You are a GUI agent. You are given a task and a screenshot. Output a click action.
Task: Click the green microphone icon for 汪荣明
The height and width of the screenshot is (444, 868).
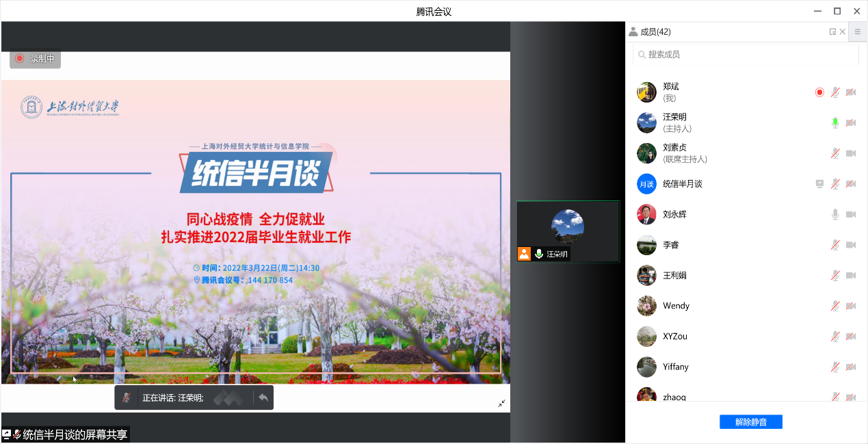coord(835,122)
